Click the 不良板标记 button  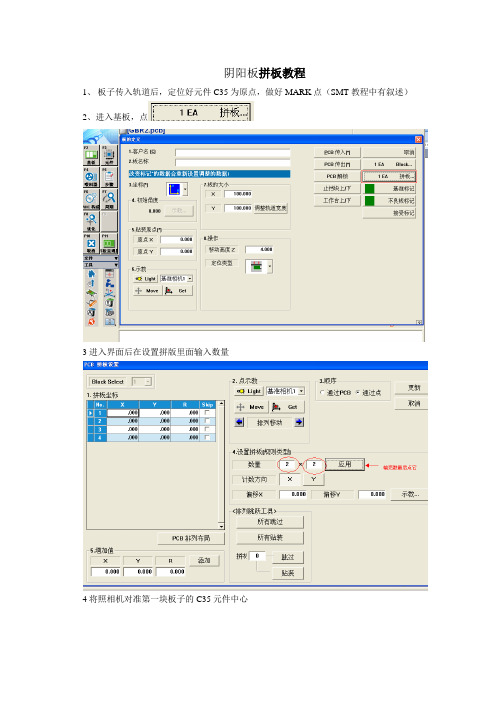389,201
